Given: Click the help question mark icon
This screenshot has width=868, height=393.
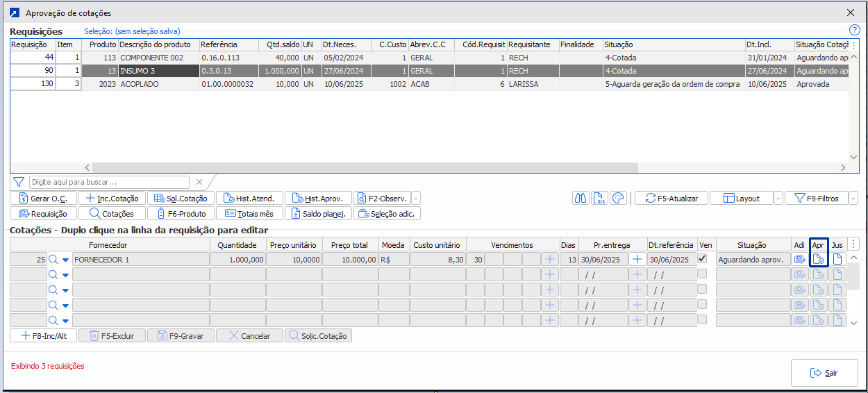Looking at the screenshot, I should click(x=855, y=31).
